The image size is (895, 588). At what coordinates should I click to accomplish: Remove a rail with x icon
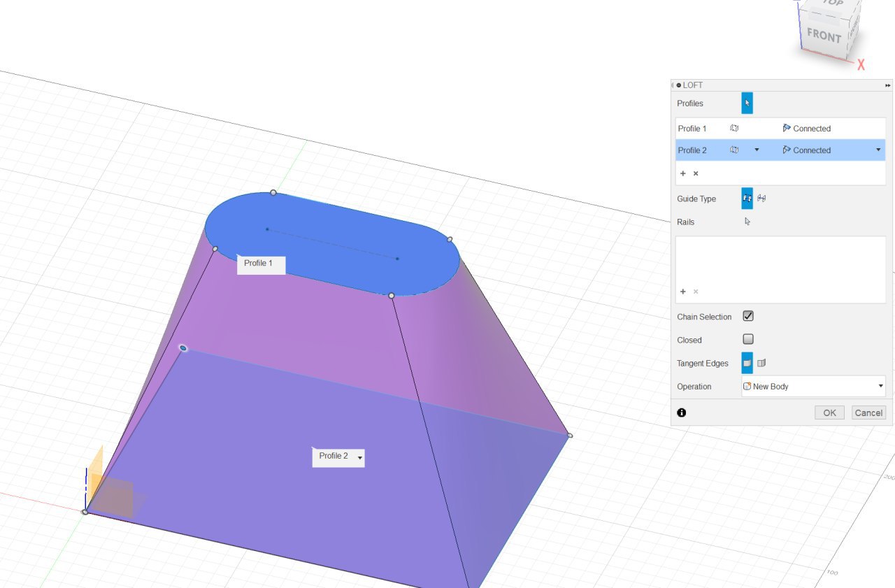tap(696, 292)
